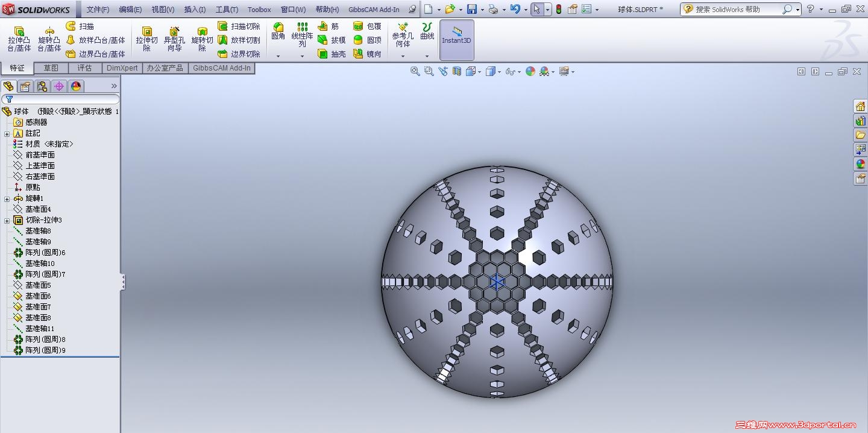The height and width of the screenshot is (433, 868).
Task: Select the 拉伸切除 extruded cut tool
Action: (x=146, y=39)
